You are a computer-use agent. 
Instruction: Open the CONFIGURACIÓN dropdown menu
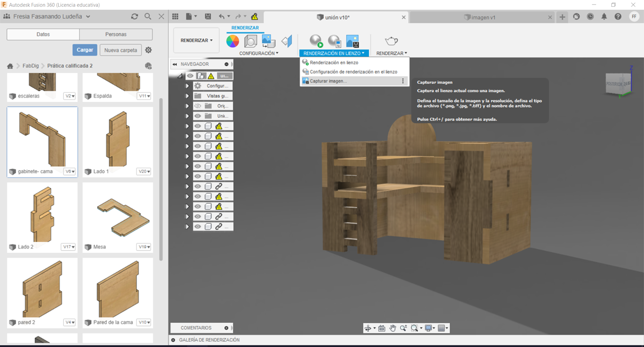tap(259, 53)
